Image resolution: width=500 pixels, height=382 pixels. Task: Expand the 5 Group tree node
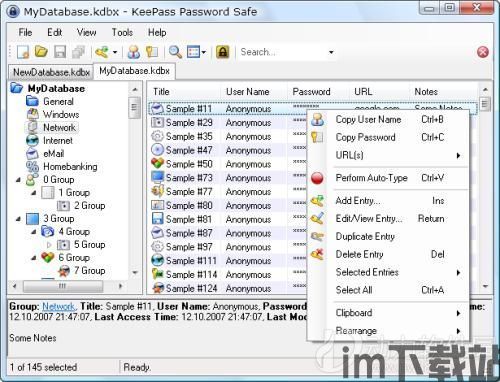point(49,245)
